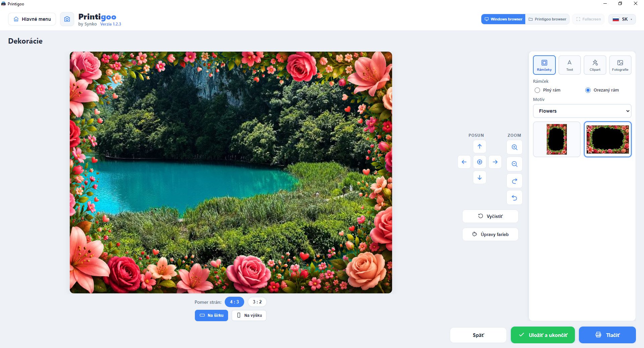Open the SK language dropdown

tap(622, 19)
